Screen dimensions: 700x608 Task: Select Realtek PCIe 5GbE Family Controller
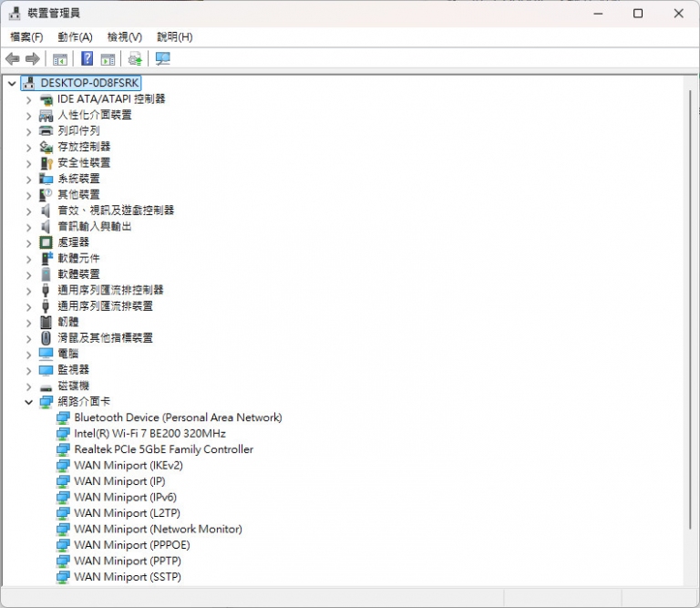(163, 449)
